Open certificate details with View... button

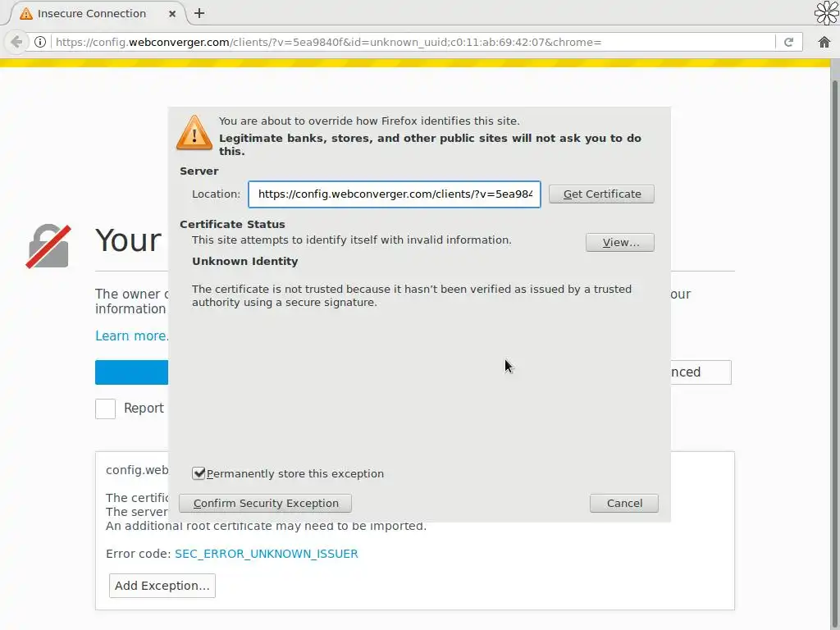[x=620, y=242]
